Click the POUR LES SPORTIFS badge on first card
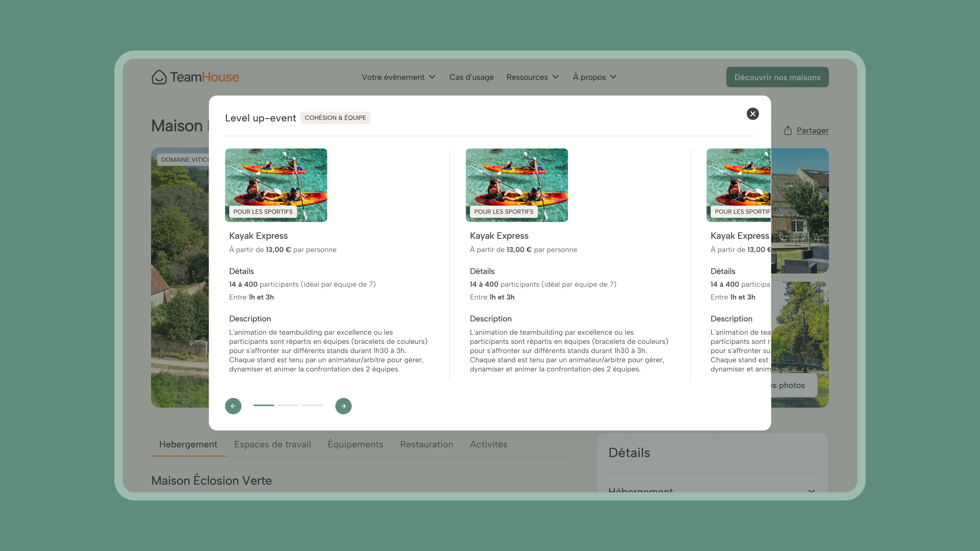The width and height of the screenshot is (980, 551). [263, 212]
